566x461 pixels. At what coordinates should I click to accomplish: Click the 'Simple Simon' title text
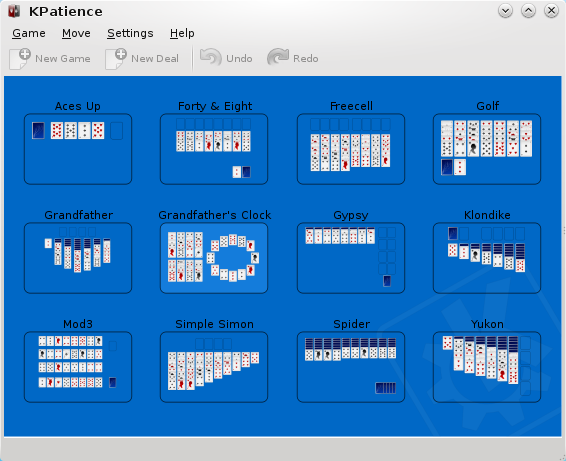point(214,324)
